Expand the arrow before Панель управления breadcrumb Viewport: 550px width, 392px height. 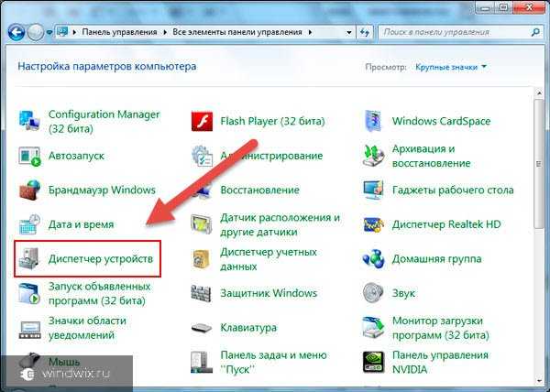pos(74,32)
